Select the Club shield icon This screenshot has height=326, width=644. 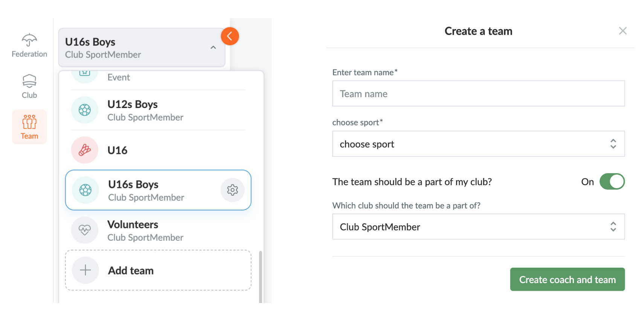[x=29, y=81]
